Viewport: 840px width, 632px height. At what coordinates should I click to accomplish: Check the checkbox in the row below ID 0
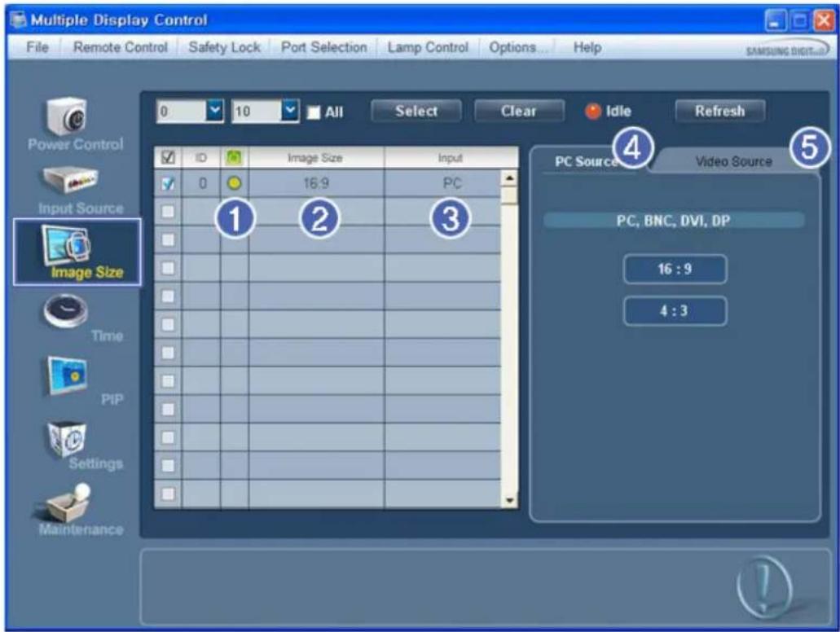tap(168, 212)
